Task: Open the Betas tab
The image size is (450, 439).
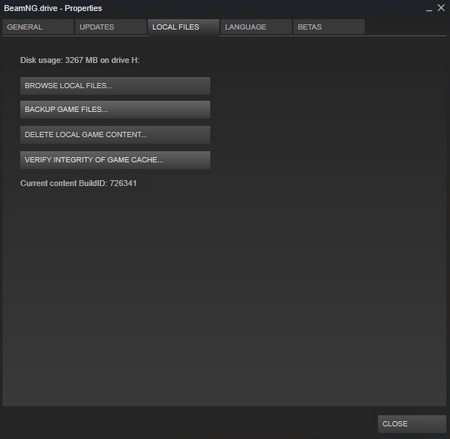Action: [x=329, y=27]
